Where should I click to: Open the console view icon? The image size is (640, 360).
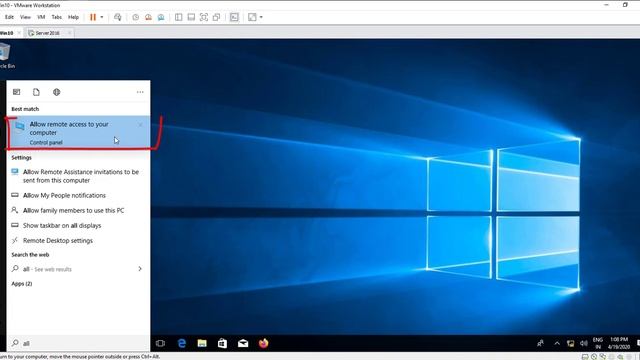point(234,17)
